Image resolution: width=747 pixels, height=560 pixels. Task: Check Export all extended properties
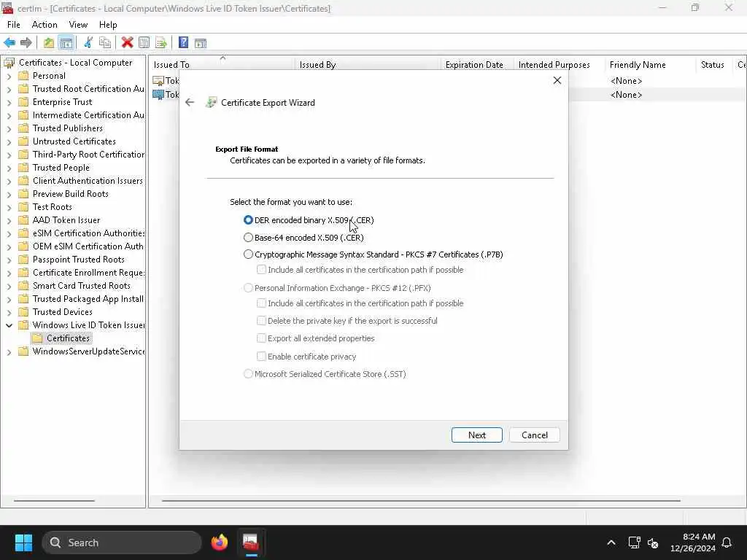point(261,338)
